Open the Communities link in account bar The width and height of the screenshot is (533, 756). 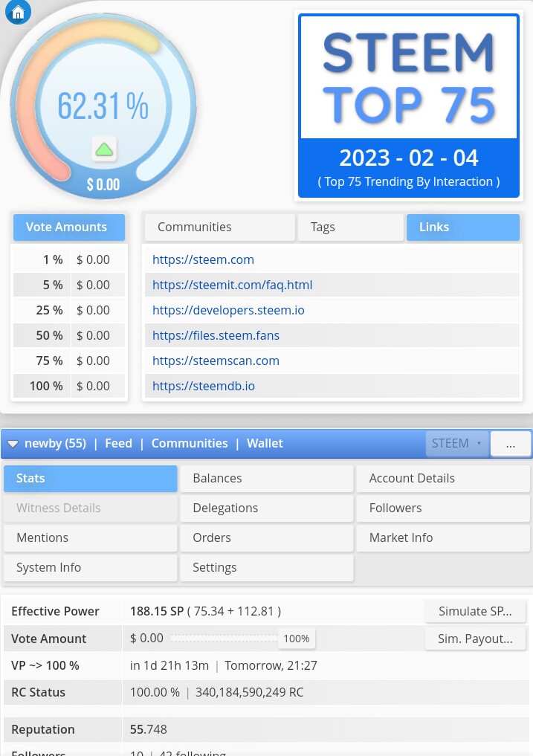point(190,444)
